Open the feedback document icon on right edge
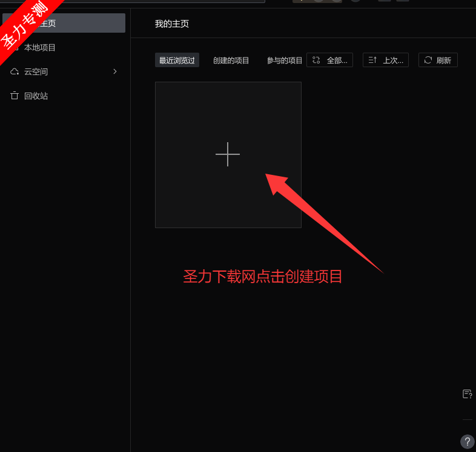This screenshot has height=452, width=476. [467, 394]
